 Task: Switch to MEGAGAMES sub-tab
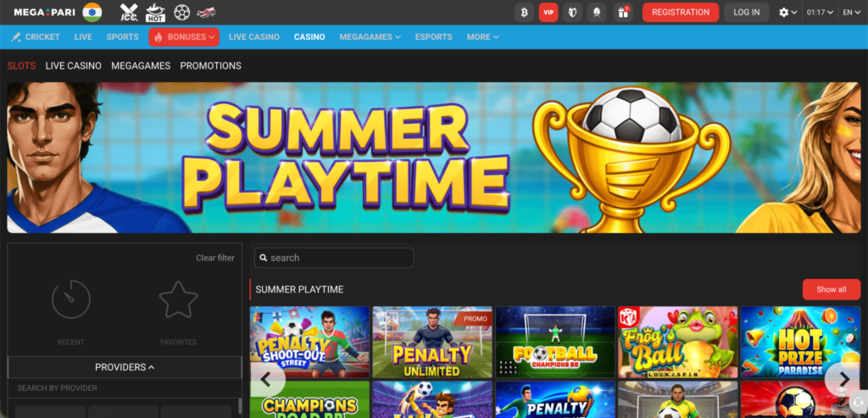point(141,66)
